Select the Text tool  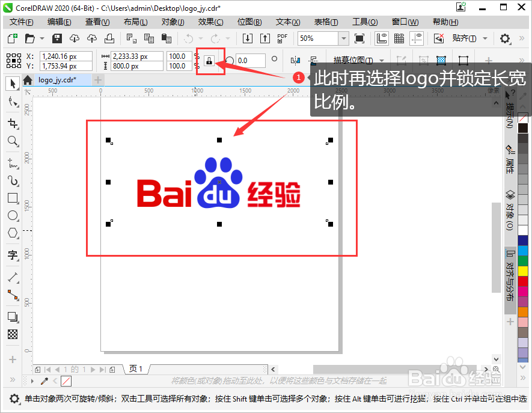point(13,255)
